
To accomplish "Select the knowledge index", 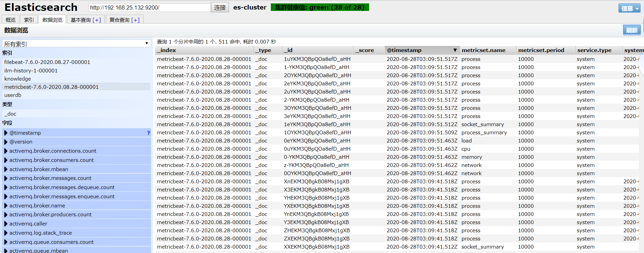I will pyautogui.click(x=76, y=79).
